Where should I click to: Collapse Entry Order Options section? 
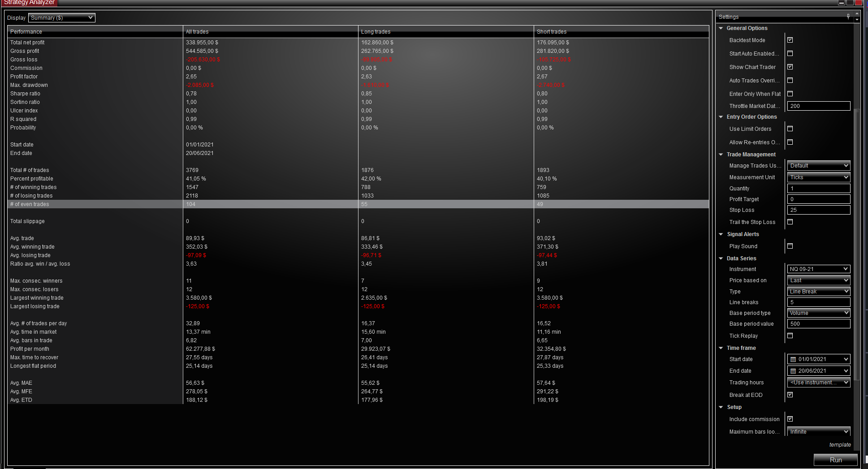coord(721,117)
